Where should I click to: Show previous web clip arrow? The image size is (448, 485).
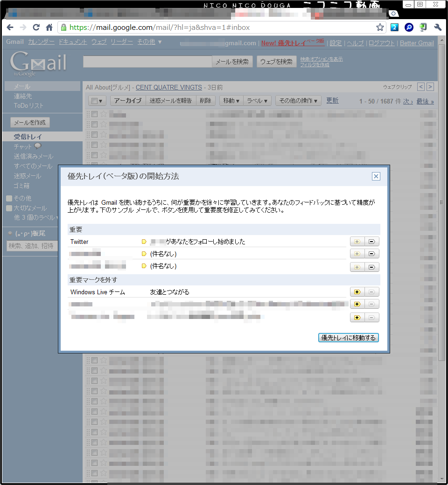pyautogui.click(x=421, y=87)
